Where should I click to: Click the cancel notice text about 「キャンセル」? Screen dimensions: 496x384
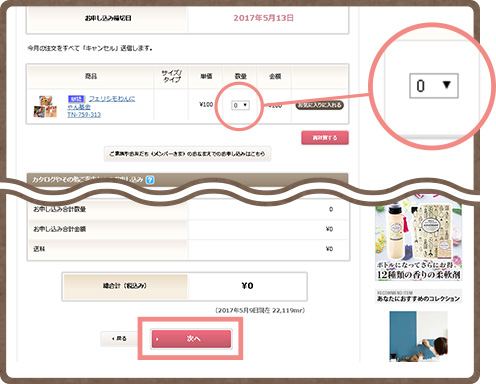coord(90,48)
